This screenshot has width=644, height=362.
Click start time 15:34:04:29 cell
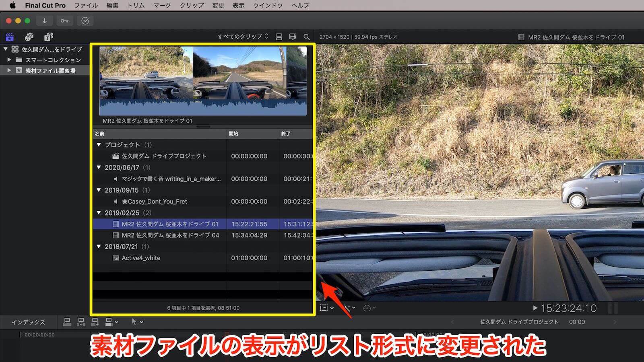coord(249,235)
